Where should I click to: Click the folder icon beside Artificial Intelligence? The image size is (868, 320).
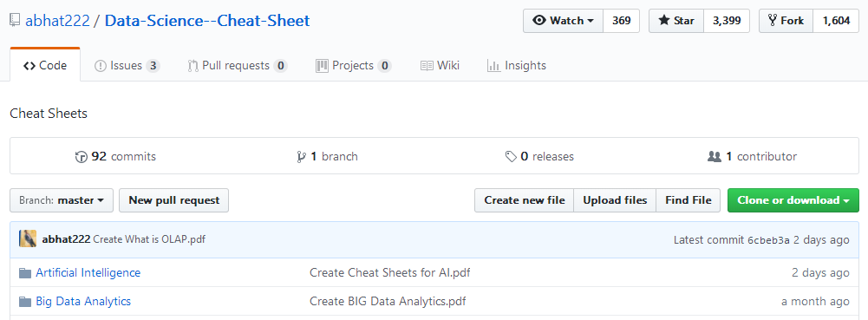point(25,273)
